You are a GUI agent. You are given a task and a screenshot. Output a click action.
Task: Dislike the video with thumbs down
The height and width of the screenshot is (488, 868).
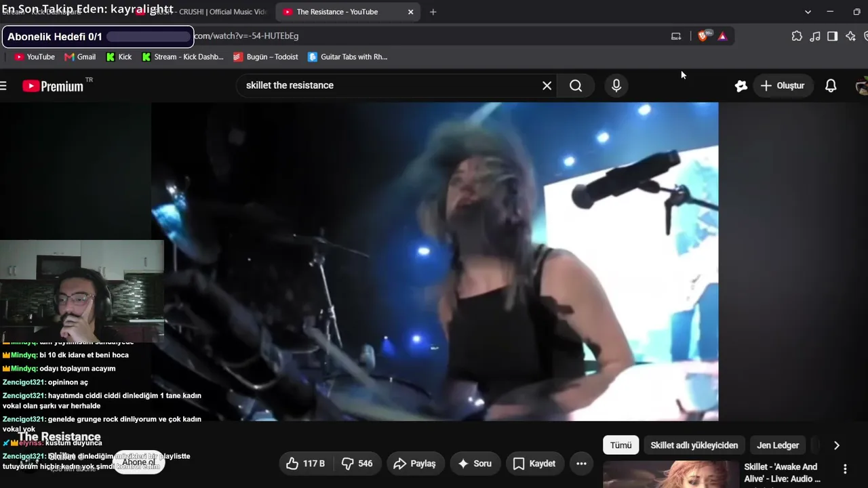point(357,464)
